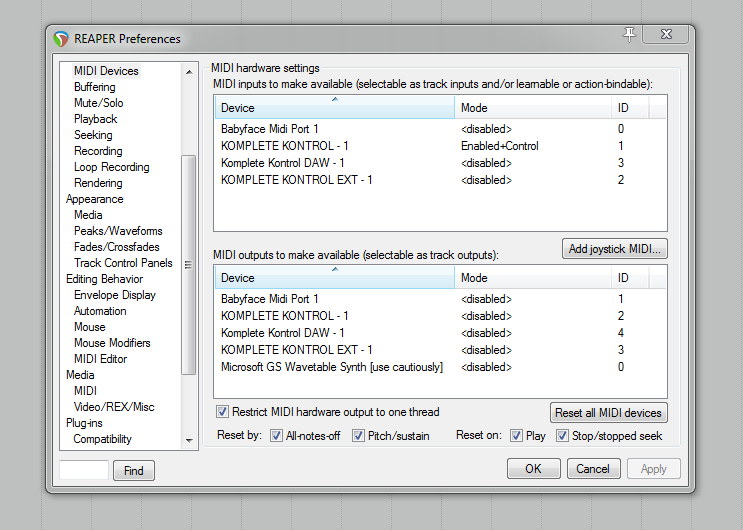The height and width of the screenshot is (530, 743).
Task: Open the Seeking preferences page
Action: pos(93,135)
